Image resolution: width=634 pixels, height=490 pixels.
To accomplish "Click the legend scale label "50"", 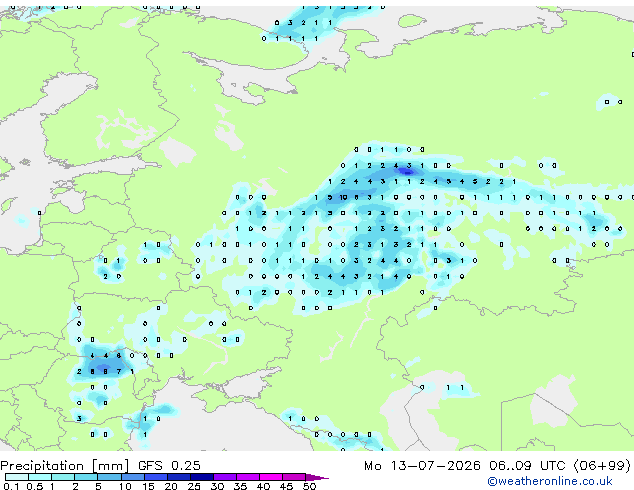I will pyautogui.click(x=309, y=486).
